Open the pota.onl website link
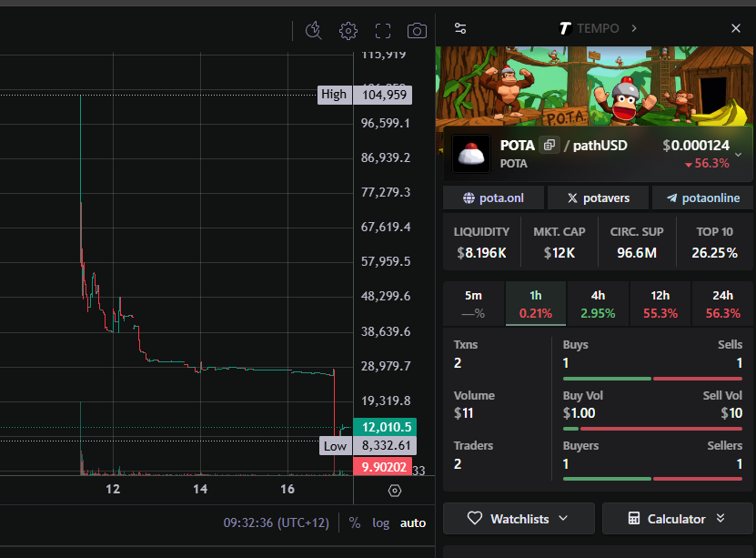 tap(493, 198)
